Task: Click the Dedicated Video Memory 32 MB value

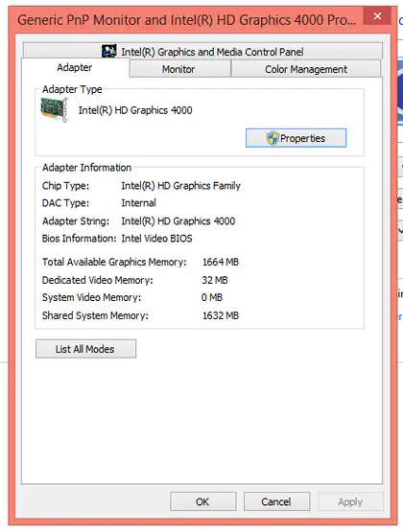Action: click(x=215, y=280)
